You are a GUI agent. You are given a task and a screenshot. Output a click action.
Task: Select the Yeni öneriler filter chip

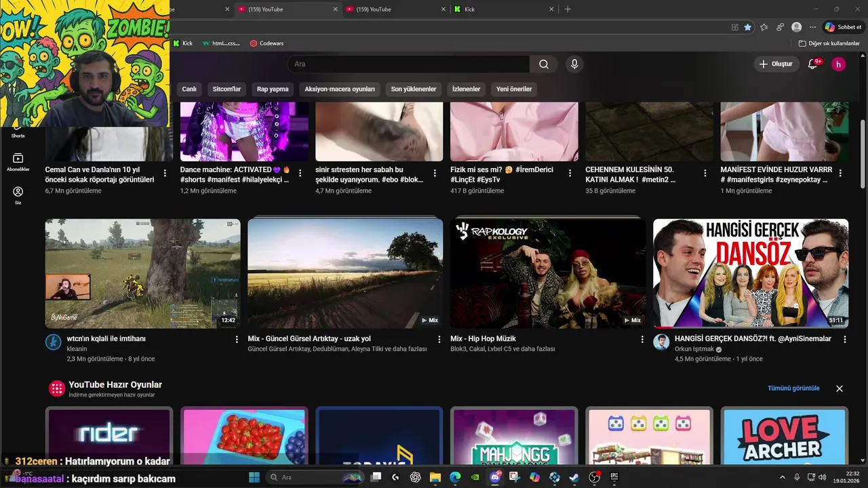tap(514, 89)
